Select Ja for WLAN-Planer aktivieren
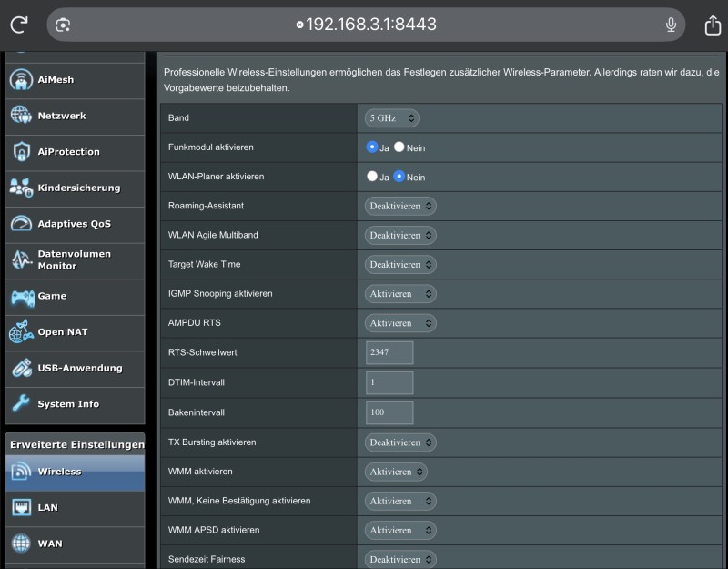 (x=372, y=177)
